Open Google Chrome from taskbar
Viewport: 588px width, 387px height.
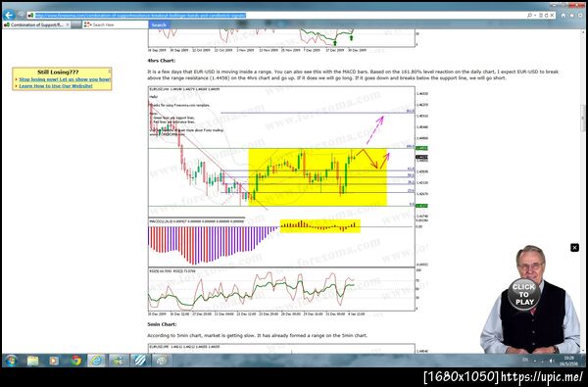coord(76,361)
